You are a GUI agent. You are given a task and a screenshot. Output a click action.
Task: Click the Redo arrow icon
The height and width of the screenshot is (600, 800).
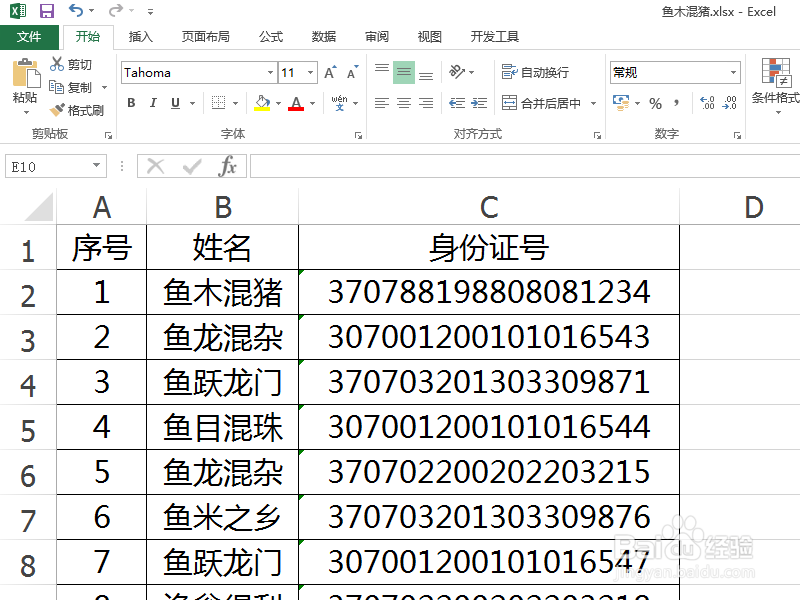tap(116, 10)
